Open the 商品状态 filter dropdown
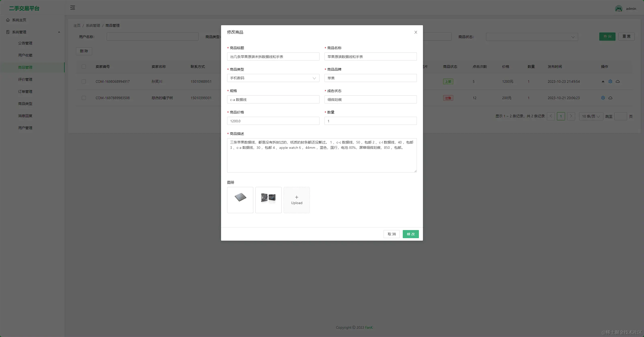The height and width of the screenshot is (337, 644). pyautogui.click(x=532, y=37)
